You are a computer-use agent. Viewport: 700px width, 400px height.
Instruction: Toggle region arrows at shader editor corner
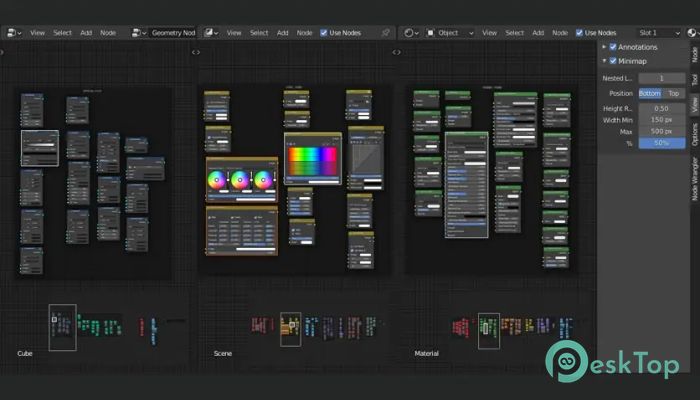(x=396, y=52)
